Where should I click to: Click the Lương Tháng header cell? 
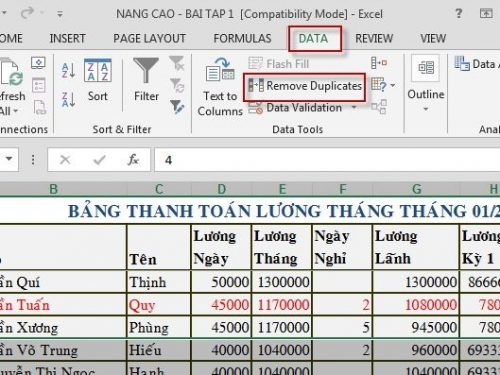tap(282, 247)
